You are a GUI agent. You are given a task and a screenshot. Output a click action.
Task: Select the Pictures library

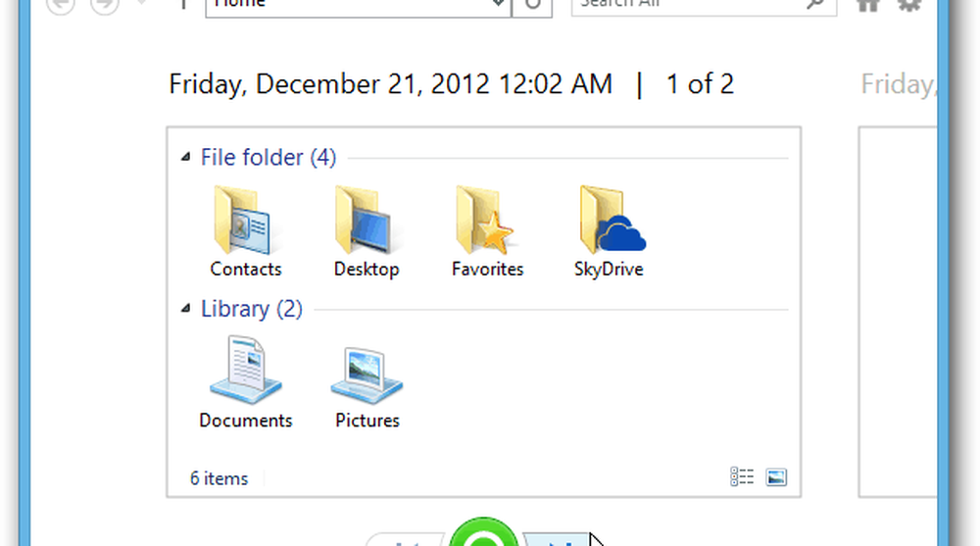pos(367,382)
